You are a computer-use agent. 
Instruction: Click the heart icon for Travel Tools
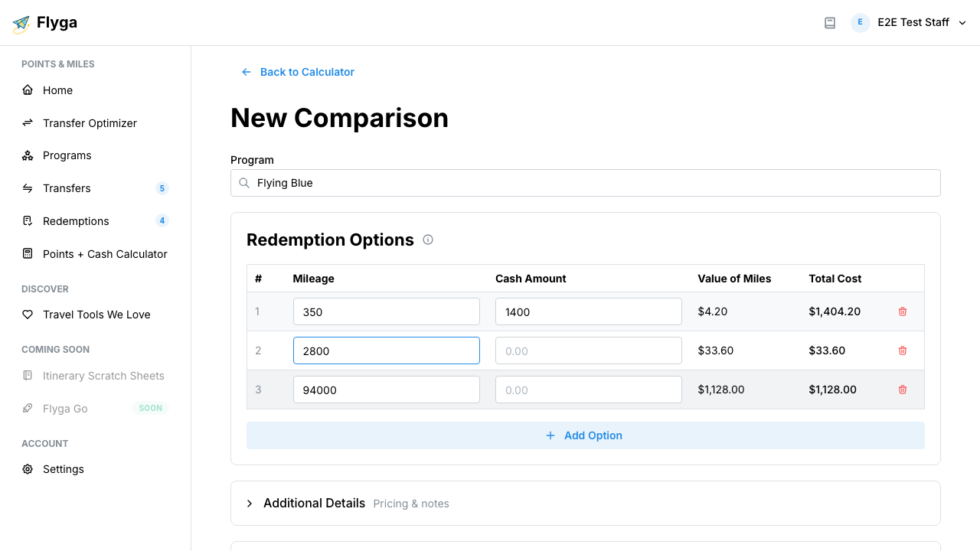(28, 315)
